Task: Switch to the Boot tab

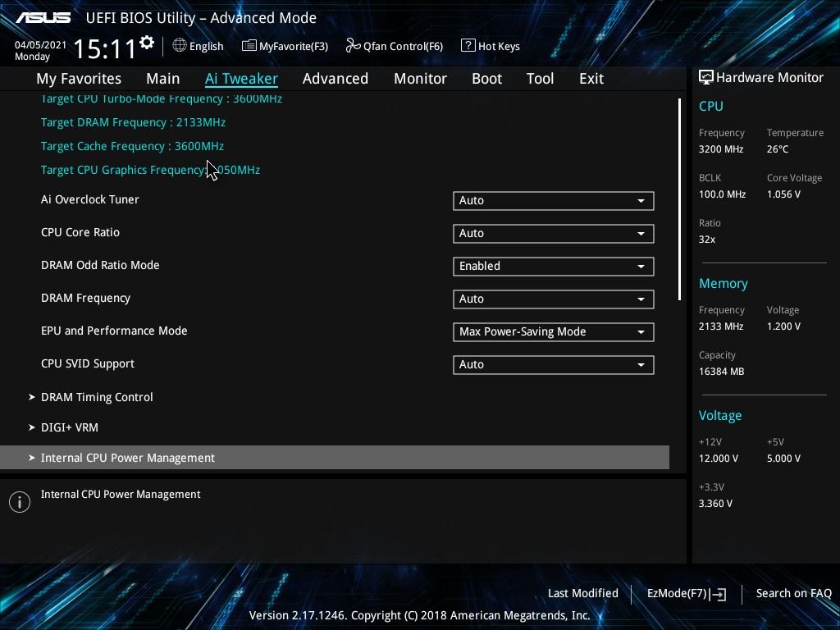Action: coord(487,79)
